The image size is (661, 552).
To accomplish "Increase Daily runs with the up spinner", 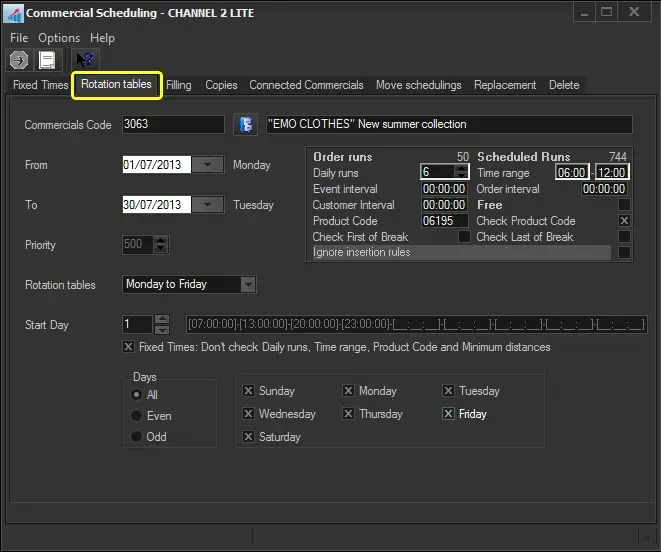I will pyautogui.click(x=461, y=169).
